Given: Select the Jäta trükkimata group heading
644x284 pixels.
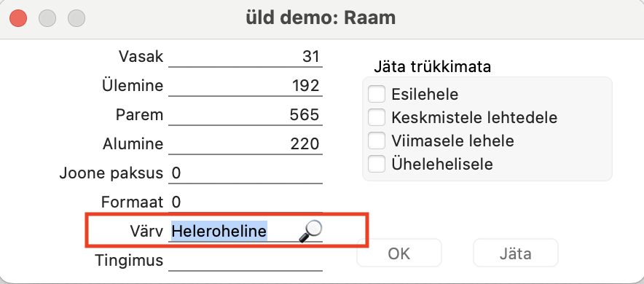Looking at the screenshot, I should tap(432, 67).
